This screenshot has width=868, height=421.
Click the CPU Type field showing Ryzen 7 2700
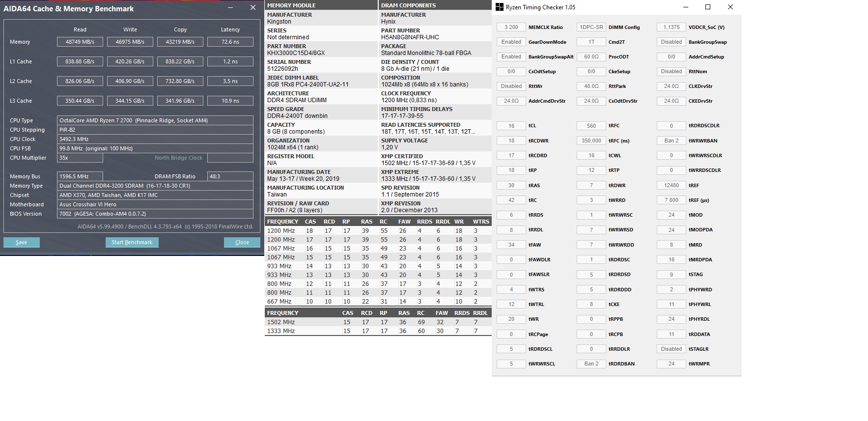click(155, 120)
